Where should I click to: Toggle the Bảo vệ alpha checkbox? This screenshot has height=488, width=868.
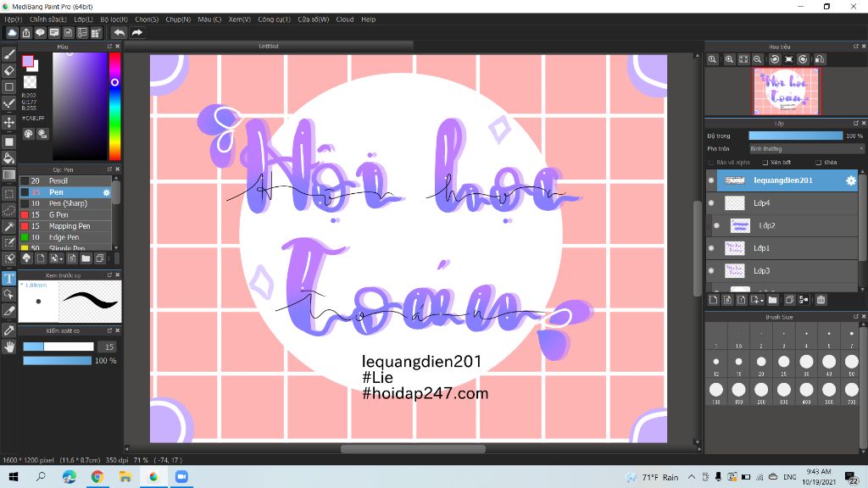click(711, 163)
